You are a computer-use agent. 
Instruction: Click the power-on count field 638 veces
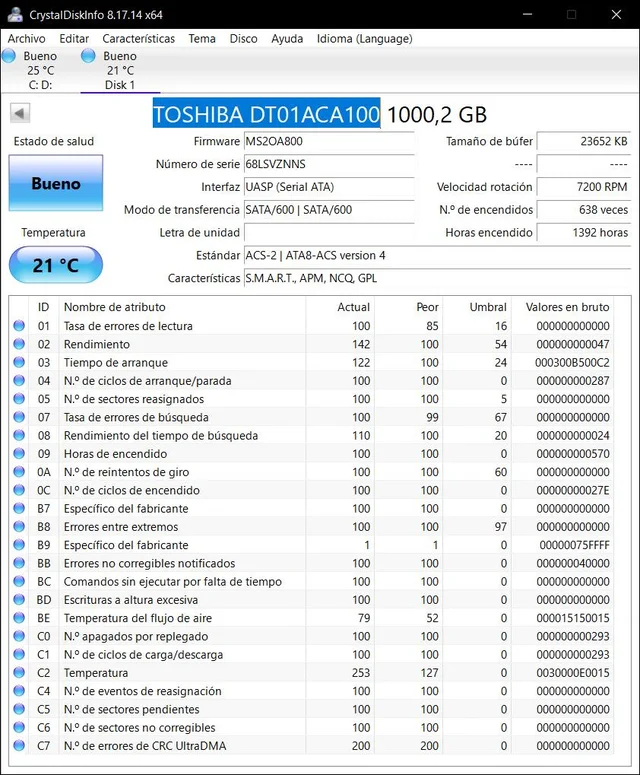(584, 210)
